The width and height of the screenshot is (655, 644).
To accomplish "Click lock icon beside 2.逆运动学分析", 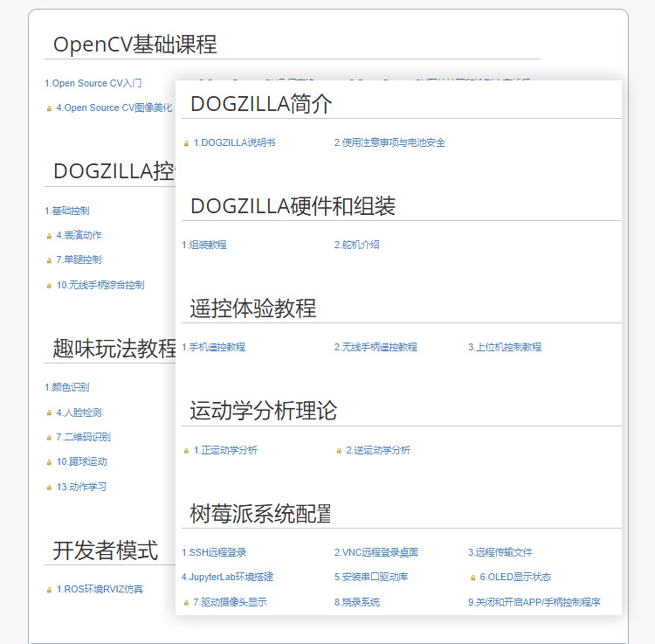I will (339, 451).
